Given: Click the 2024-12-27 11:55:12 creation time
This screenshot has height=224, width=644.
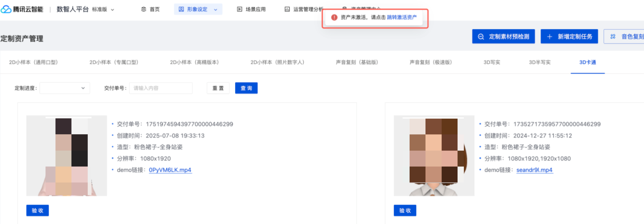Looking at the screenshot, I should tap(542, 136).
